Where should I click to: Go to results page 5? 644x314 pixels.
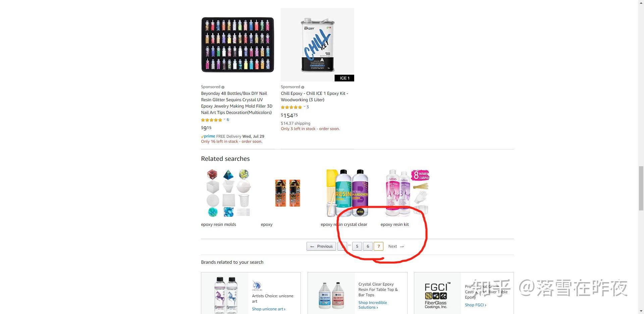coord(357,246)
